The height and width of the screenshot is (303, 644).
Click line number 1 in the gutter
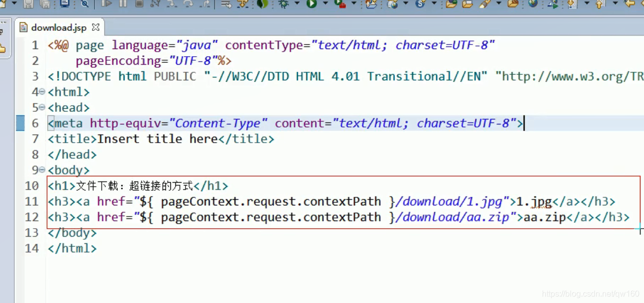pos(35,46)
